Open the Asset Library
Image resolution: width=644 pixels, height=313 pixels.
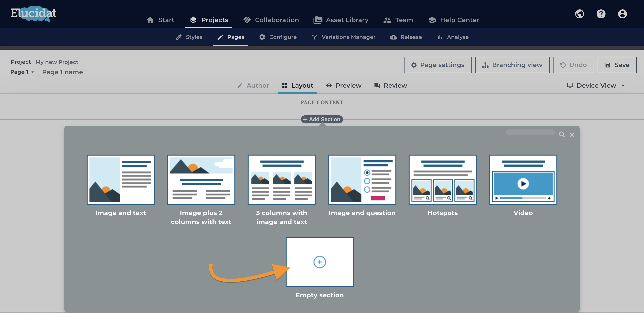tap(341, 20)
